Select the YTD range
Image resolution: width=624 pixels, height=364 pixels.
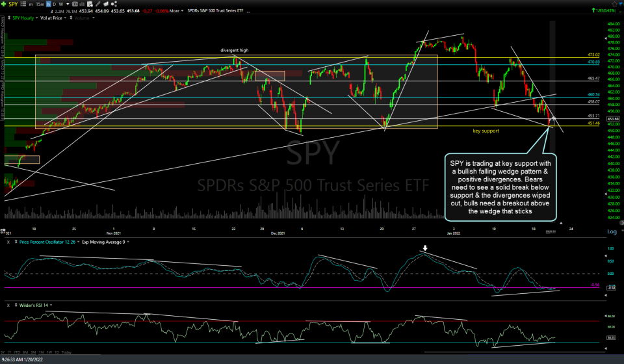17,352
